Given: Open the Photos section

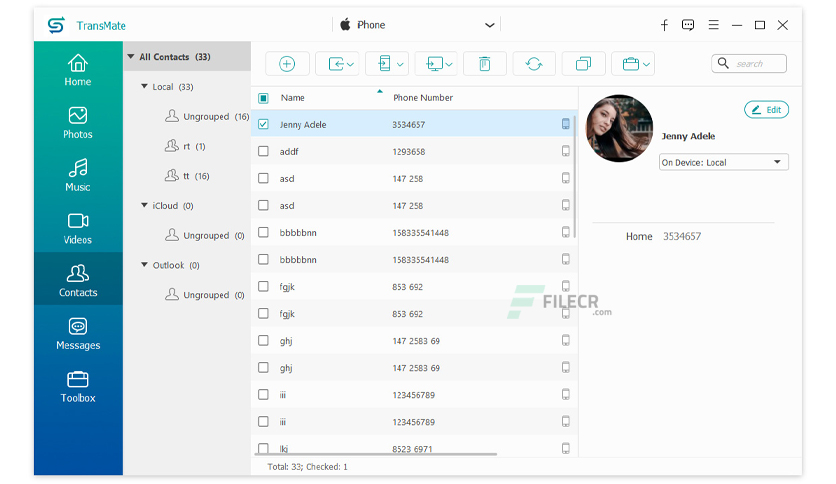Looking at the screenshot, I should (x=78, y=123).
